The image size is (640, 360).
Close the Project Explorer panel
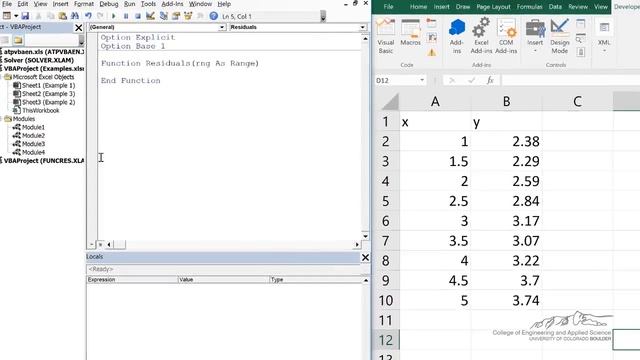79,27
